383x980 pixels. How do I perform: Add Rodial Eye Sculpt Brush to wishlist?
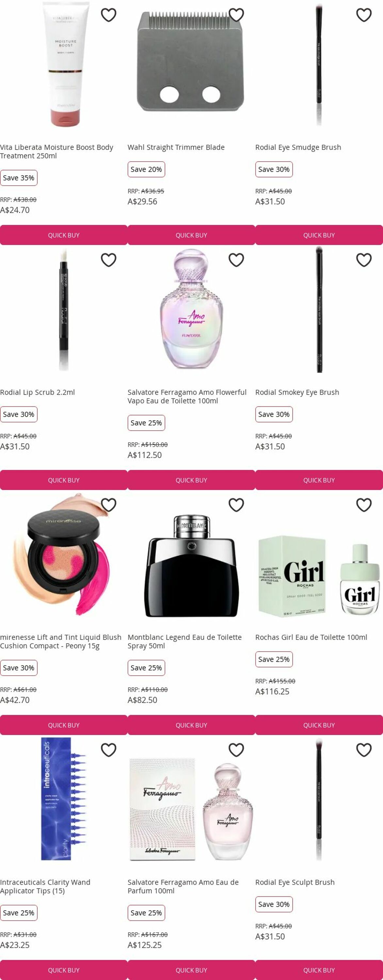(x=364, y=750)
